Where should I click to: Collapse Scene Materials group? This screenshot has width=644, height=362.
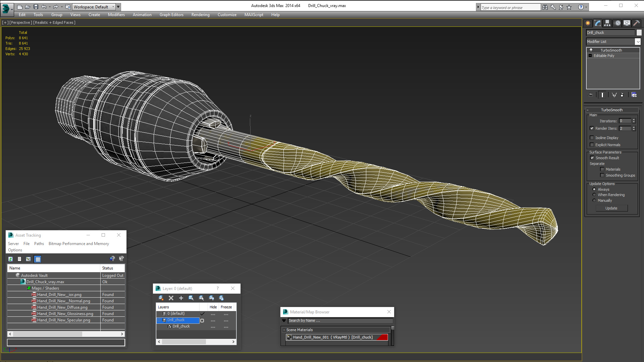click(x=284, y=330)
